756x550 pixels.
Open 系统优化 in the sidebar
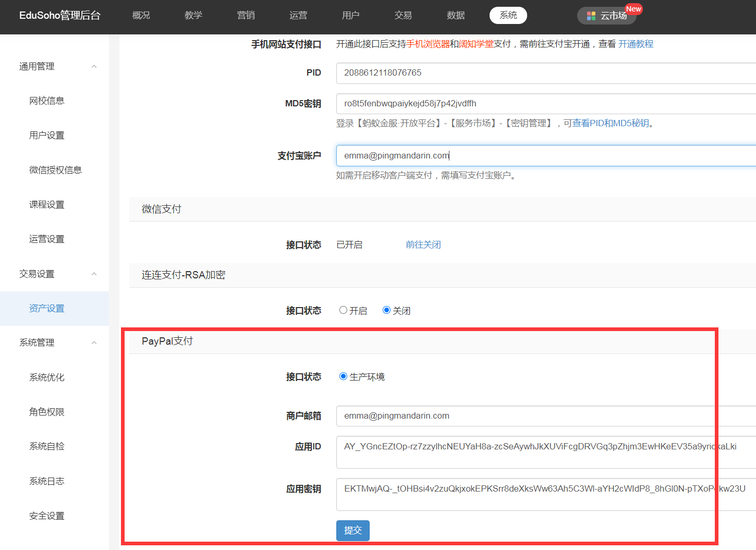point(47,377)
